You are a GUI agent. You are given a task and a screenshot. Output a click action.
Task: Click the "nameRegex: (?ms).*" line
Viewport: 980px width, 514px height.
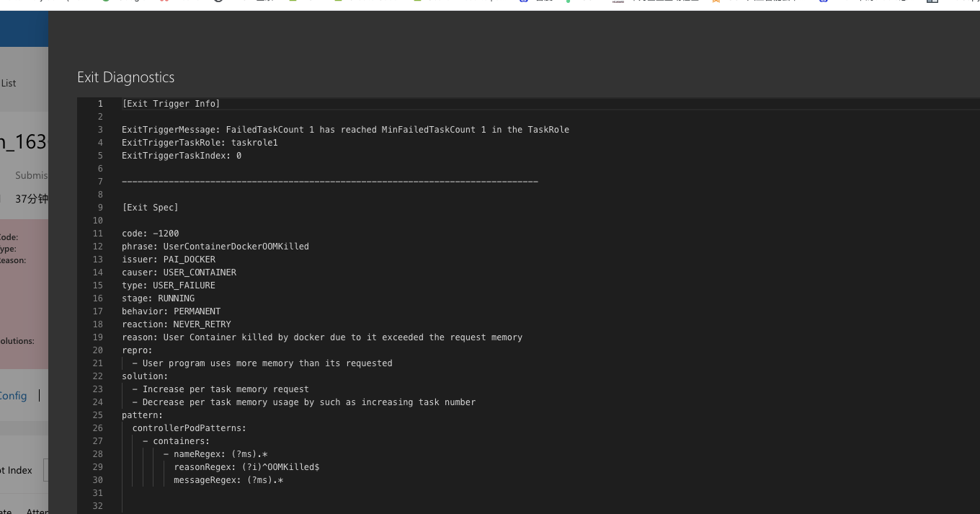pyautogui.click(x=215, y=454)
